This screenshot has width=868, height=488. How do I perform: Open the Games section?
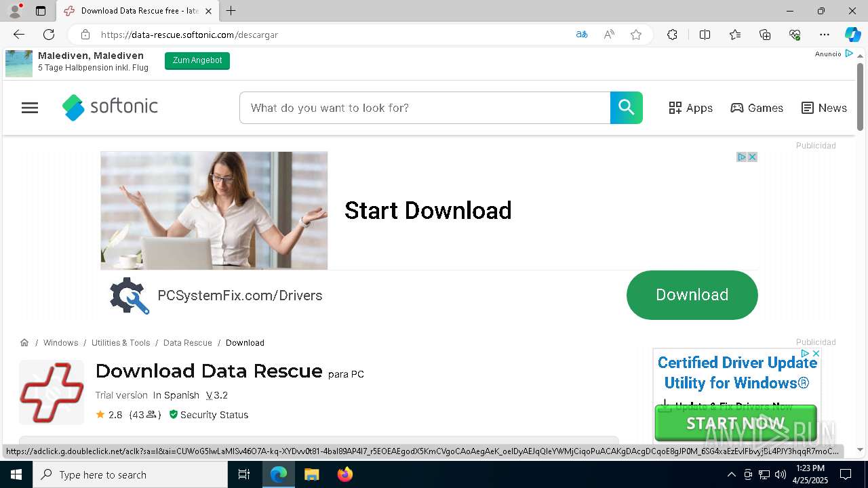[757, 108]
